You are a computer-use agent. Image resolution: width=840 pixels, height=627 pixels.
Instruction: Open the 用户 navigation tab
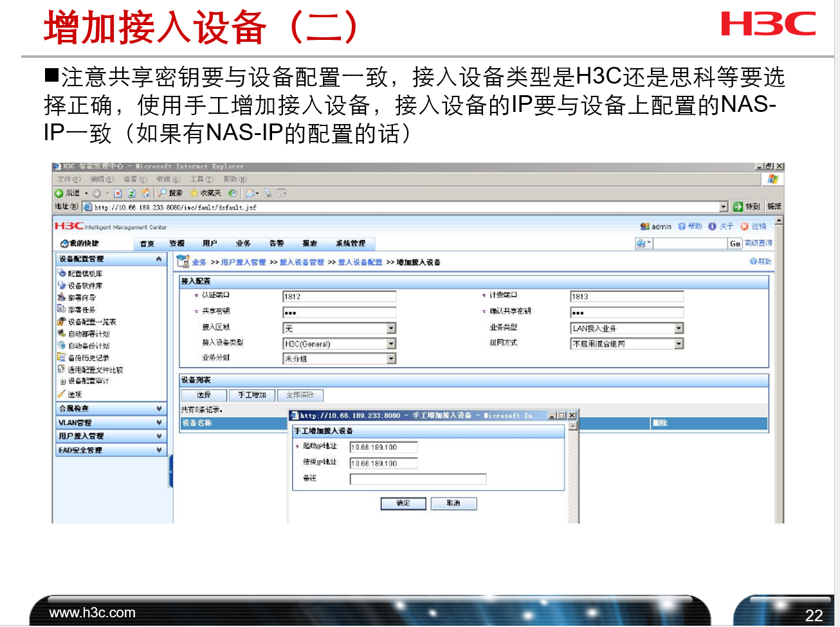pyautogui.click(x=210, y=244)
